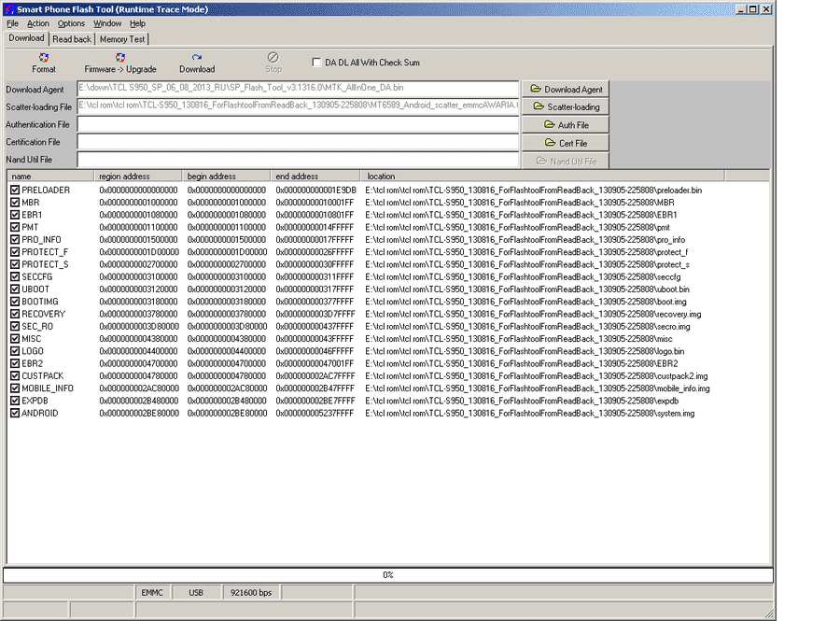Uncheck the MBR partition

point(15,203)
